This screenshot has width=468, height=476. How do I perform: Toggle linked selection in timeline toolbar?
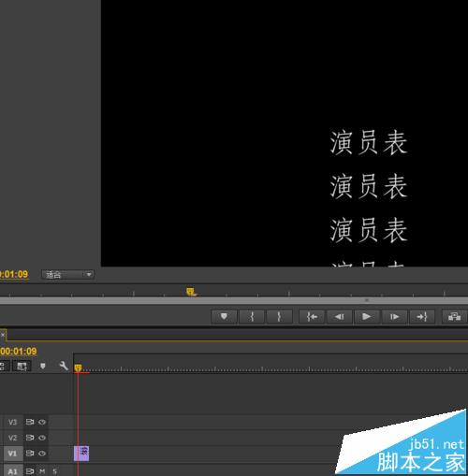pyautogui.click(x=22, y=366)
